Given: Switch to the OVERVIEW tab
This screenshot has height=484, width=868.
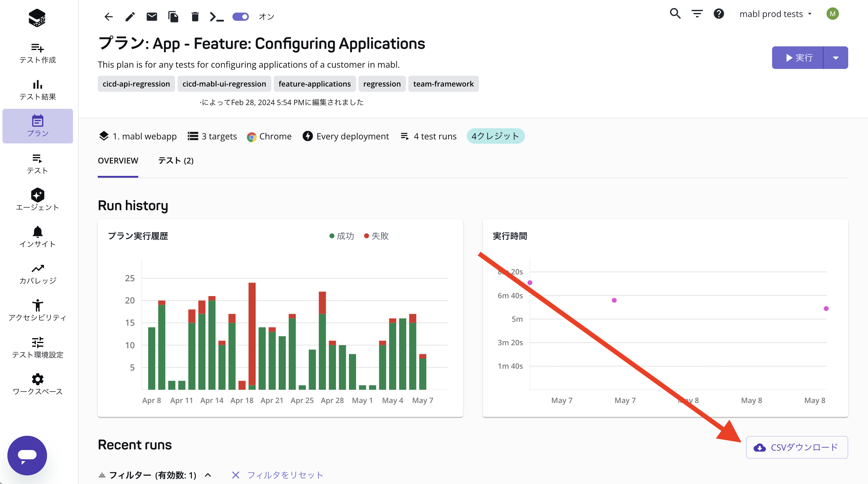Looking at the screenshot, I should (x=118, y=160).
